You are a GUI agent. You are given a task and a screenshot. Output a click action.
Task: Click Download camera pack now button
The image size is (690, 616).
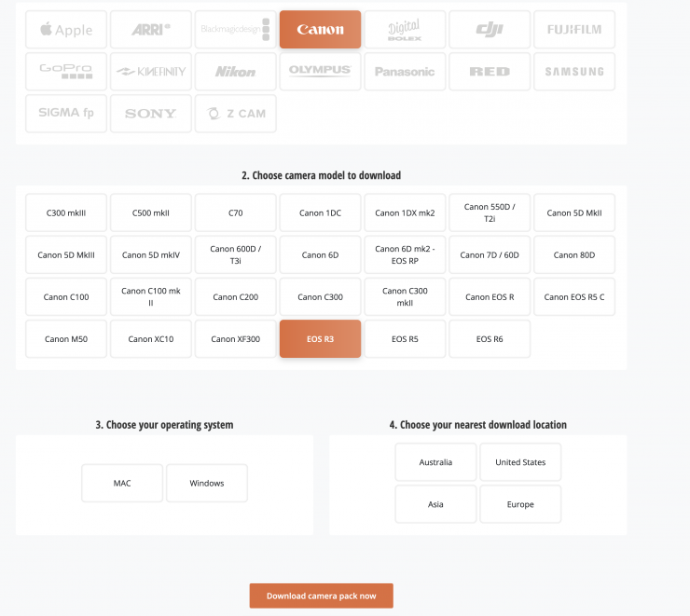tap(321, 595)
